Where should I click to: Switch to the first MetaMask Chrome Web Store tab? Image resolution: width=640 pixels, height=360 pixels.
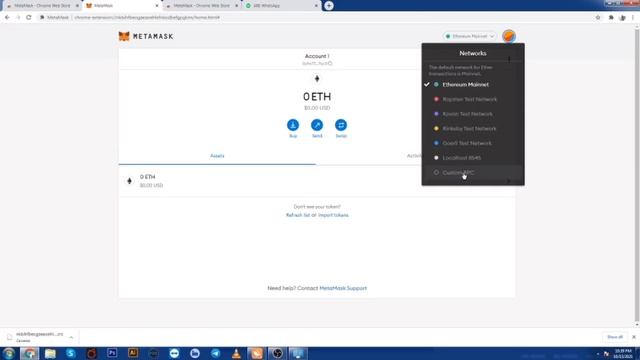click(42, 6)
